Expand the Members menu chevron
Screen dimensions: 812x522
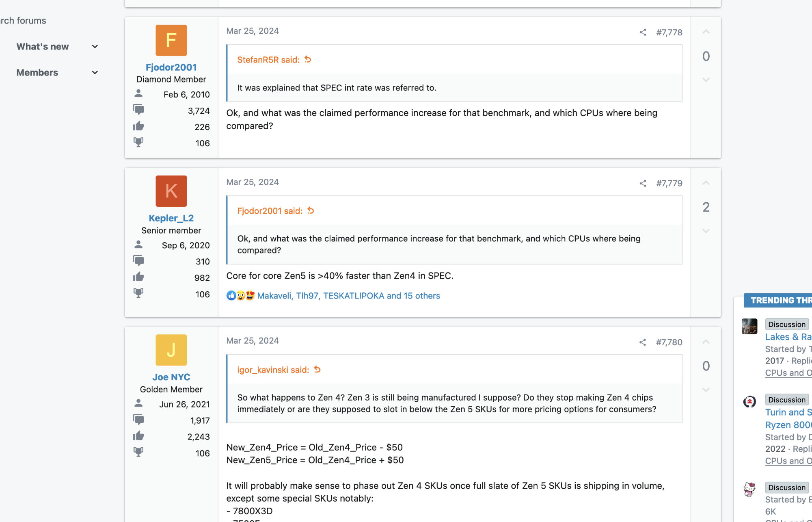(95, 72)
